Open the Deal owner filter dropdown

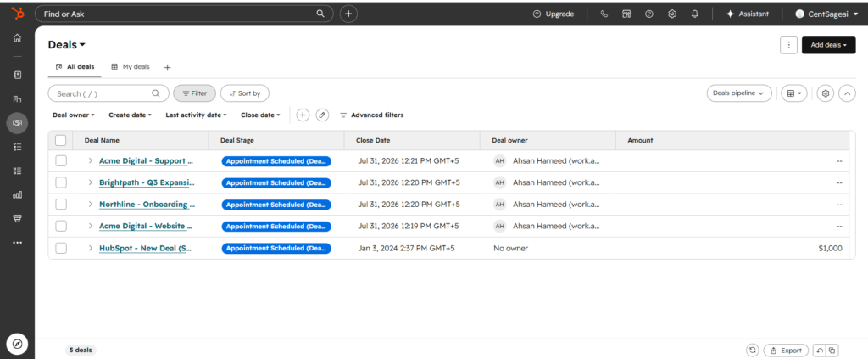point(74,115)
